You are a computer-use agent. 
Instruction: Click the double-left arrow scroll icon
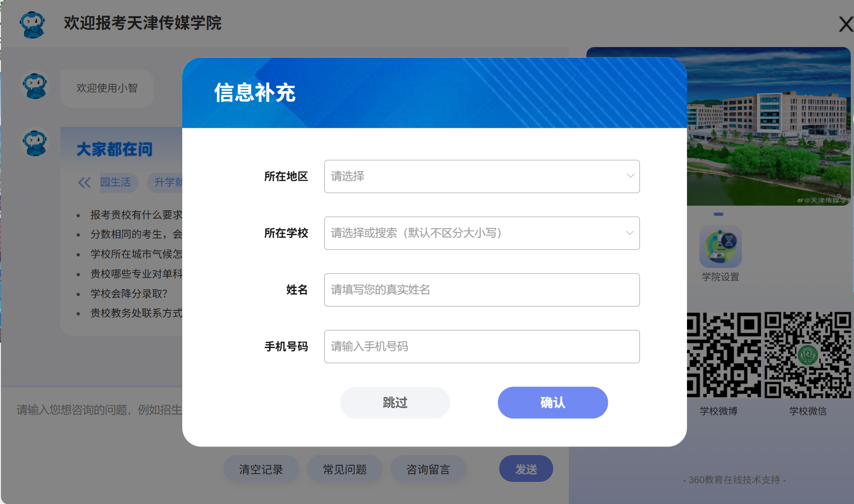click(84, 183)
